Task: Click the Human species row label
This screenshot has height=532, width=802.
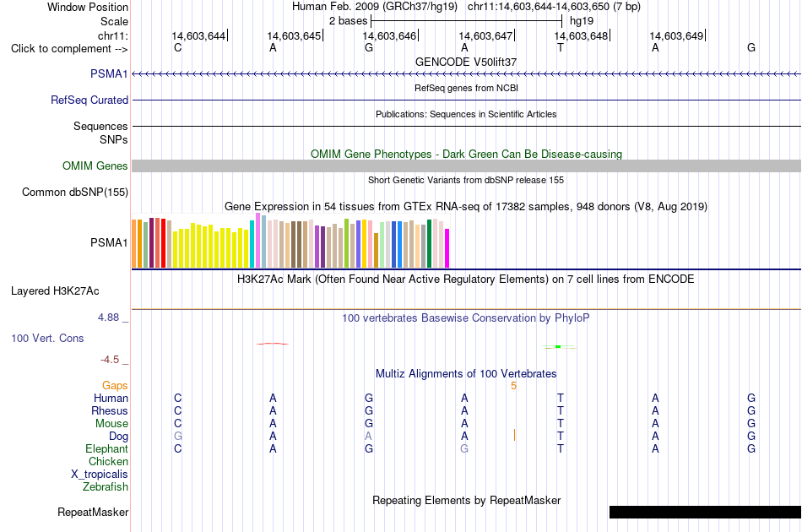Action: click(x=111, y=398)
